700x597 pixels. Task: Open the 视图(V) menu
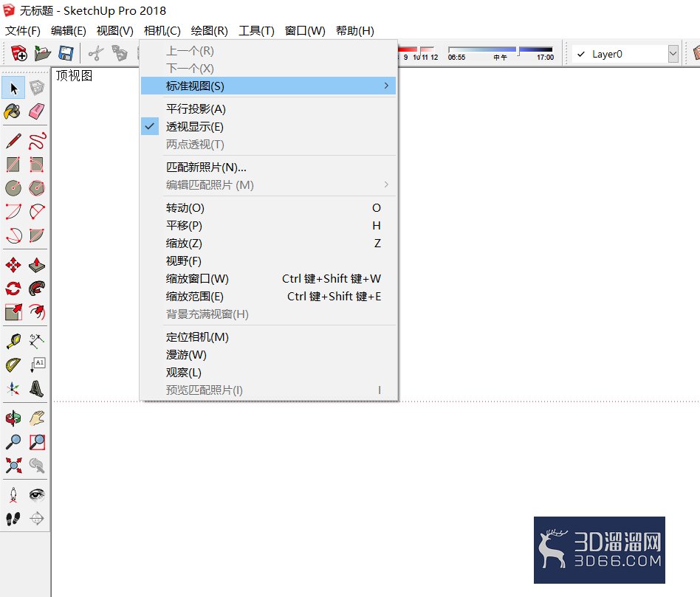point(114,31)
